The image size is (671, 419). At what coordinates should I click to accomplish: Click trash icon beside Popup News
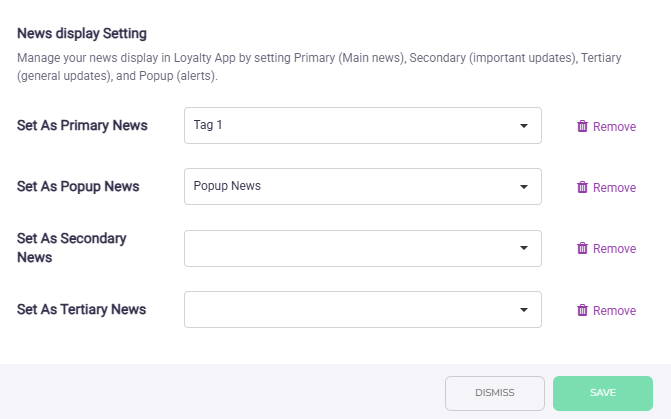click(582, 187)
